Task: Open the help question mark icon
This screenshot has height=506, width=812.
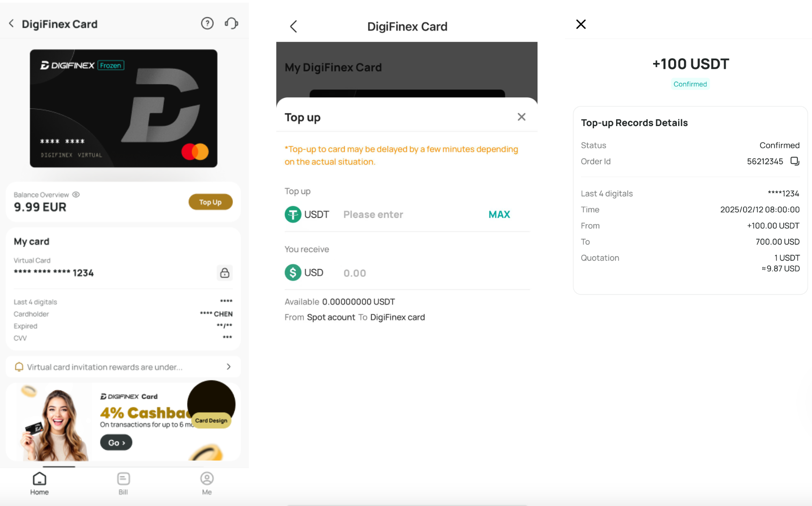Action: pyautogui.click(x=207, y=23)
